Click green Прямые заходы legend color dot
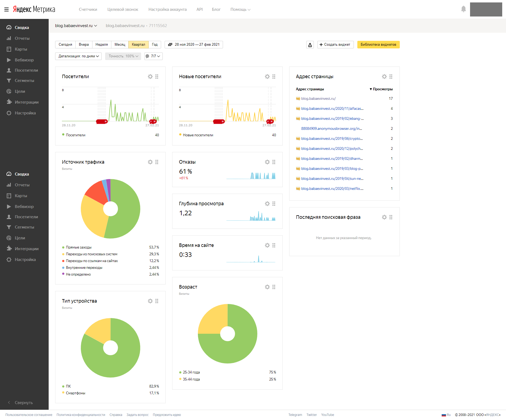The width and height of the screenshot is (506, 420). coord(63,247)
